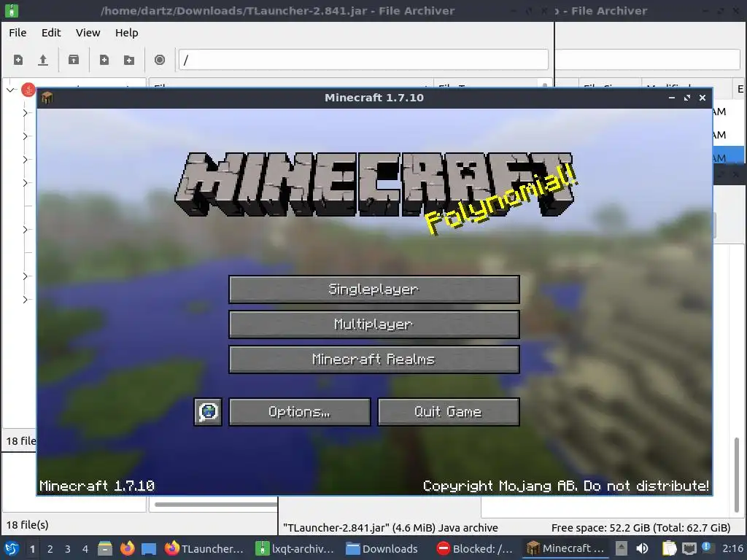The height and width of the screenshot is (560, 747).
Task: Click the circular Stop toolbar icon
Action: coord(160,60)
